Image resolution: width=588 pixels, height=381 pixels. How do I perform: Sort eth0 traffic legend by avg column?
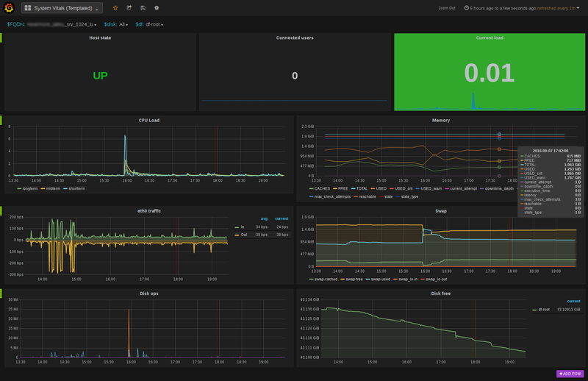(264, 219)
